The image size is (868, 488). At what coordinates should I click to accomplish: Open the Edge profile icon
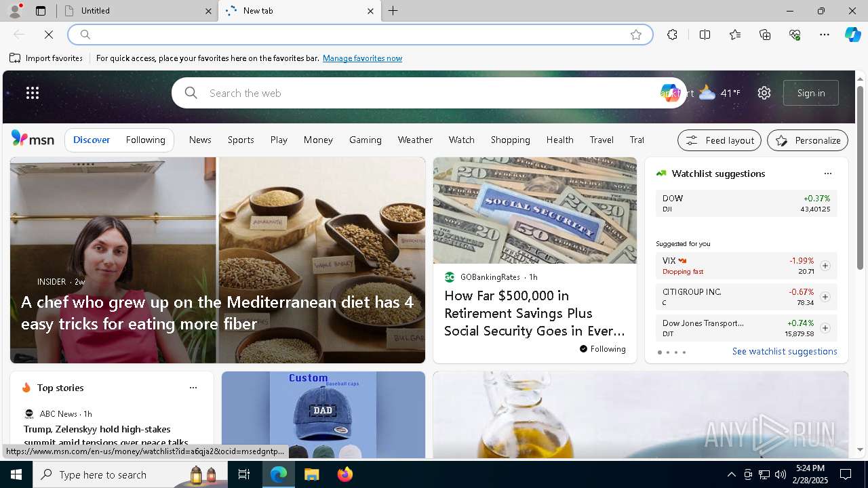click(x=14, y=10)
